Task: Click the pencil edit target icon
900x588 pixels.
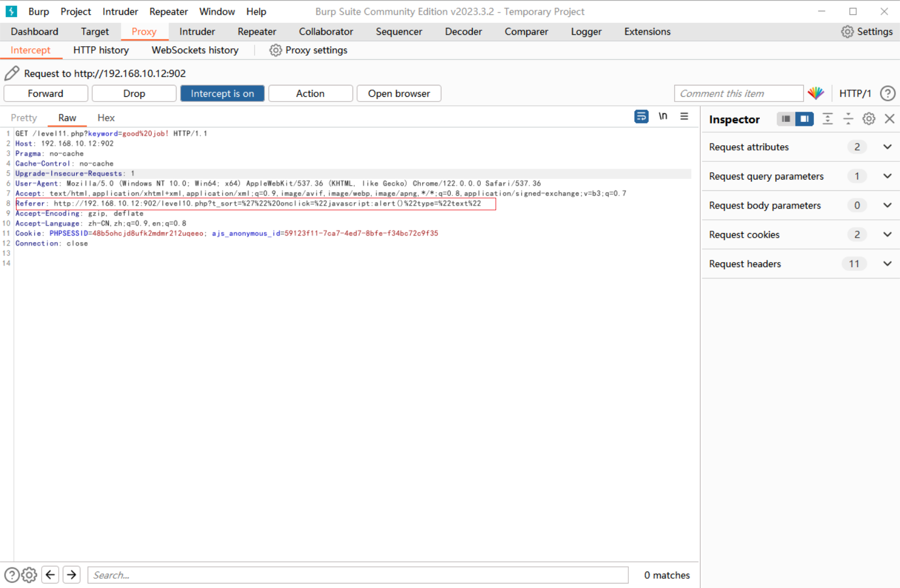Action: coord(12,73)
